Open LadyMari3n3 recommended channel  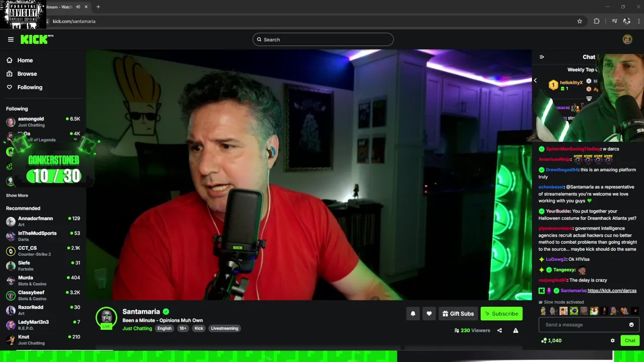point(43,325)
